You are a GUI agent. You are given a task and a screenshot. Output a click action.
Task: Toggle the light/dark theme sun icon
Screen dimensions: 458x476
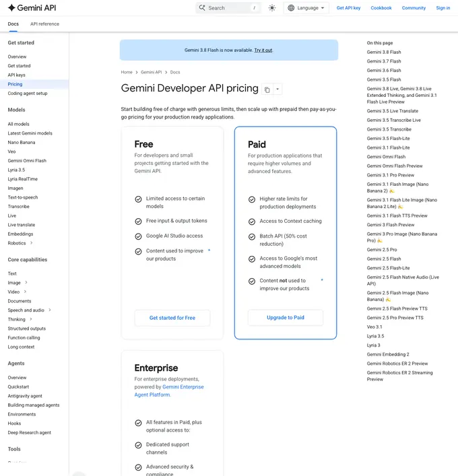(x=272, y=8)
